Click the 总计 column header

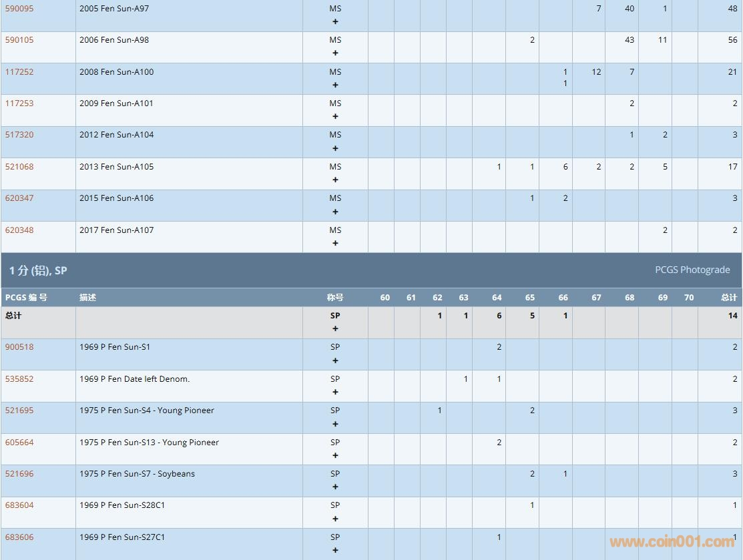tap(729, 297)
